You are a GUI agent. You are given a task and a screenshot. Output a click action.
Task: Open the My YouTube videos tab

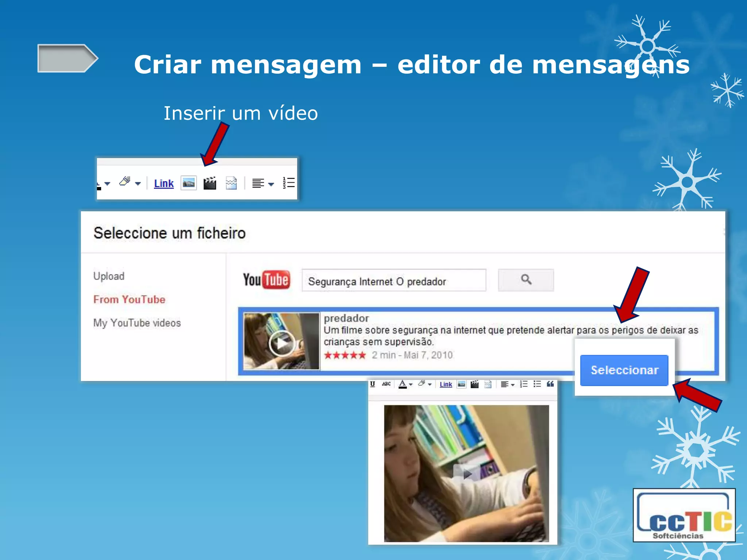click(137, 323)
